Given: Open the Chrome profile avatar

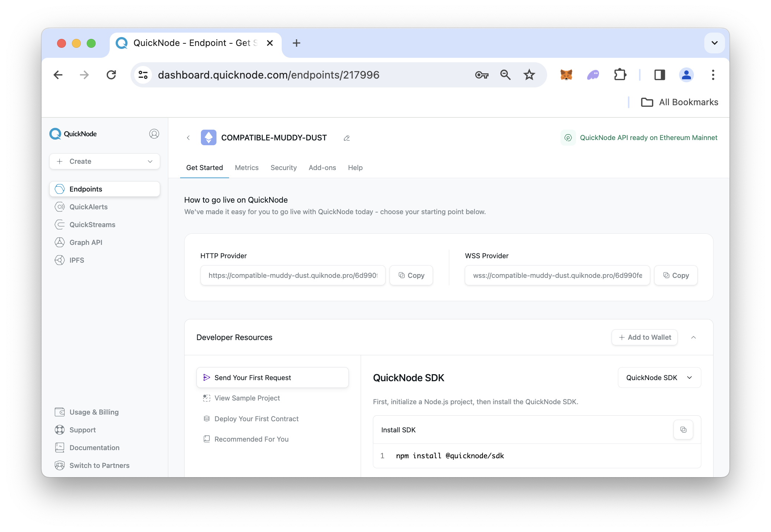Looking at the screenshot, I should click(x=686, y=75).
